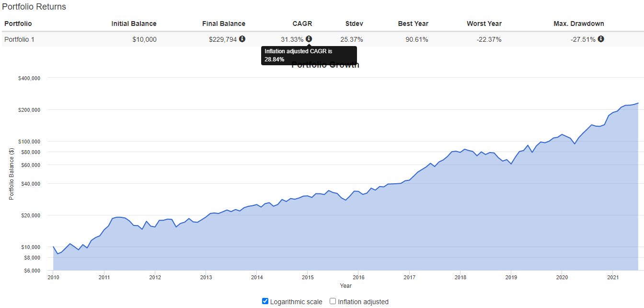Image resolution: width=644 pixels, height=308 pixels.
Task: Click the info icon next to Final Balance value
Action: 242,39
